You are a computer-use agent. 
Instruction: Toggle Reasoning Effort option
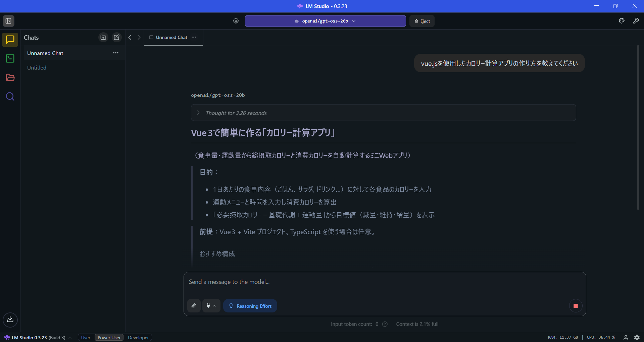pyautogui.click(x=250, y=306)
